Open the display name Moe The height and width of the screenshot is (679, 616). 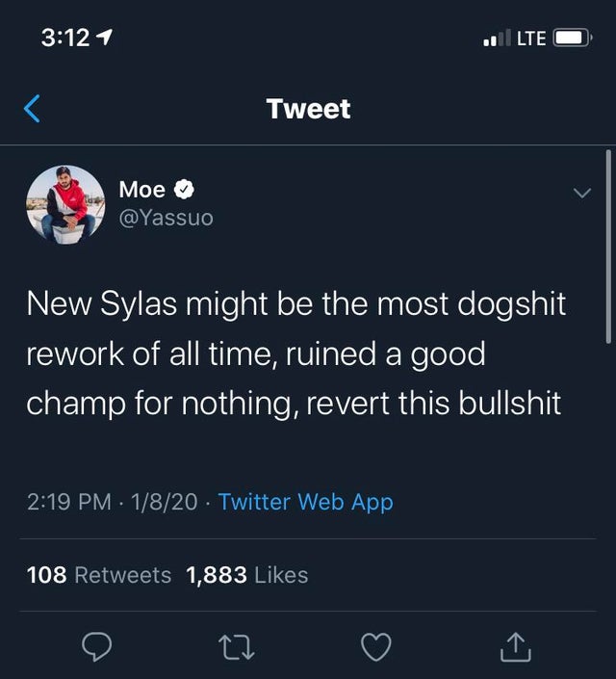click(141, 190)
